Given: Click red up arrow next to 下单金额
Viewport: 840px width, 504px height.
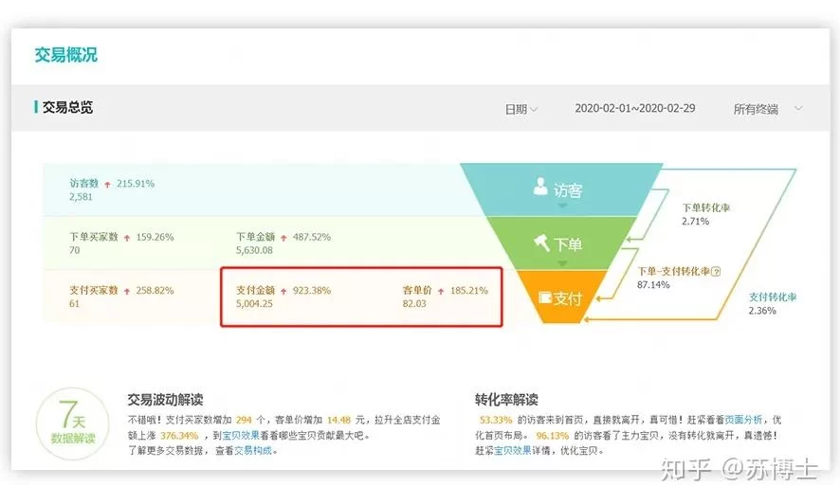Looking at the screenshot, I should tap(283, 238).
